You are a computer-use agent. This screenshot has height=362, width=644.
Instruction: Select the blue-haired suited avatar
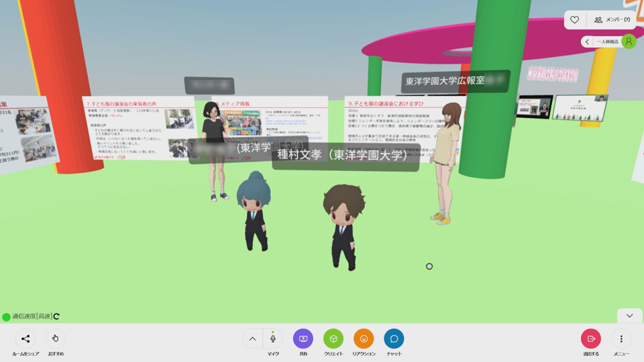255,211
